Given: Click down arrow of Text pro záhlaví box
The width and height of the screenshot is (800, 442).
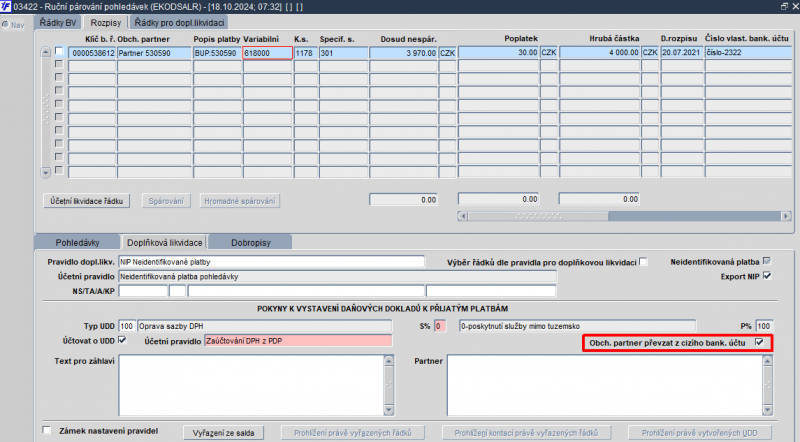Looking at the screenshot, I should 389,409.
